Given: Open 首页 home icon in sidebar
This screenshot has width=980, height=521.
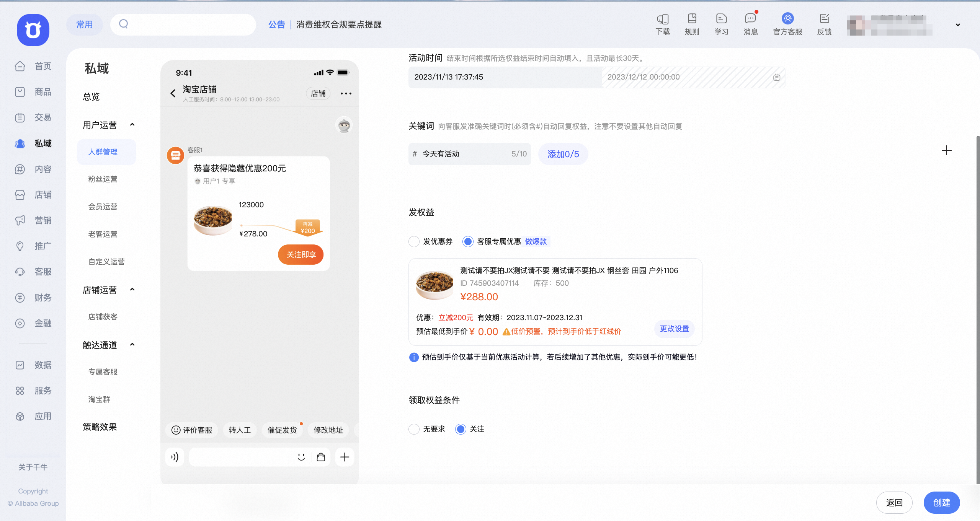Looking at the screenshot, I should (20, 66).
